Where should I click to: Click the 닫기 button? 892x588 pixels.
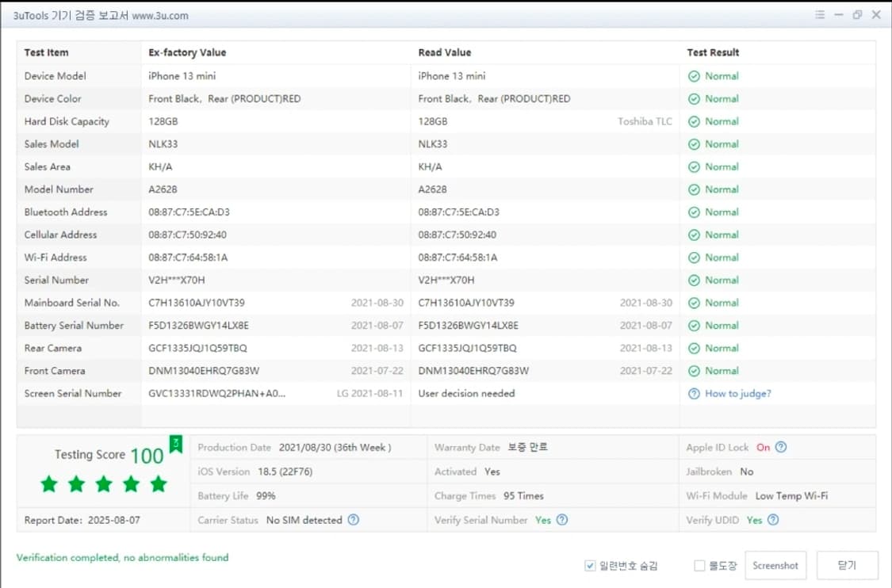tap(847, 565)
